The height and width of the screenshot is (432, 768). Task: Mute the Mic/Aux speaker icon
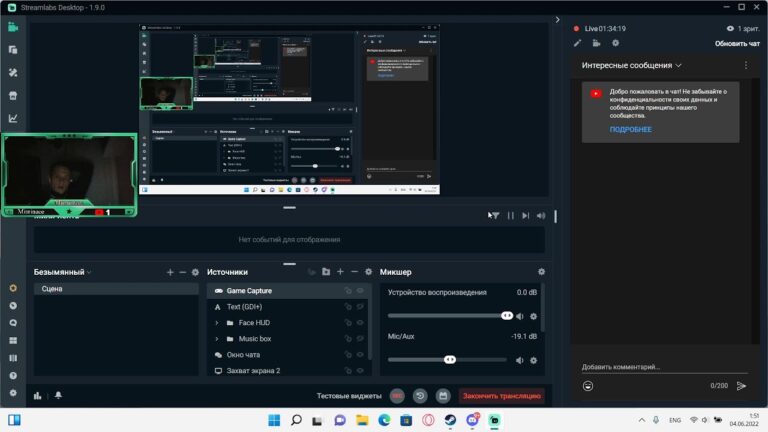pyautogui.click(x=520, y=360)
